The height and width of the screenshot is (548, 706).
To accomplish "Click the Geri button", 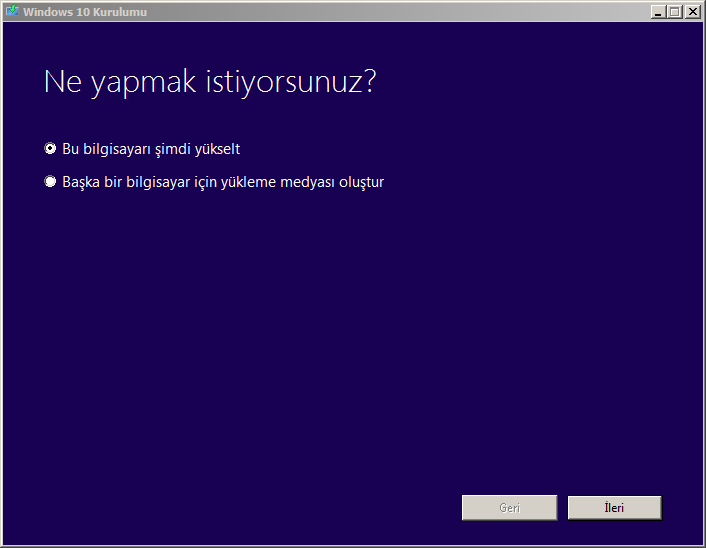I will tap(510, 508).
